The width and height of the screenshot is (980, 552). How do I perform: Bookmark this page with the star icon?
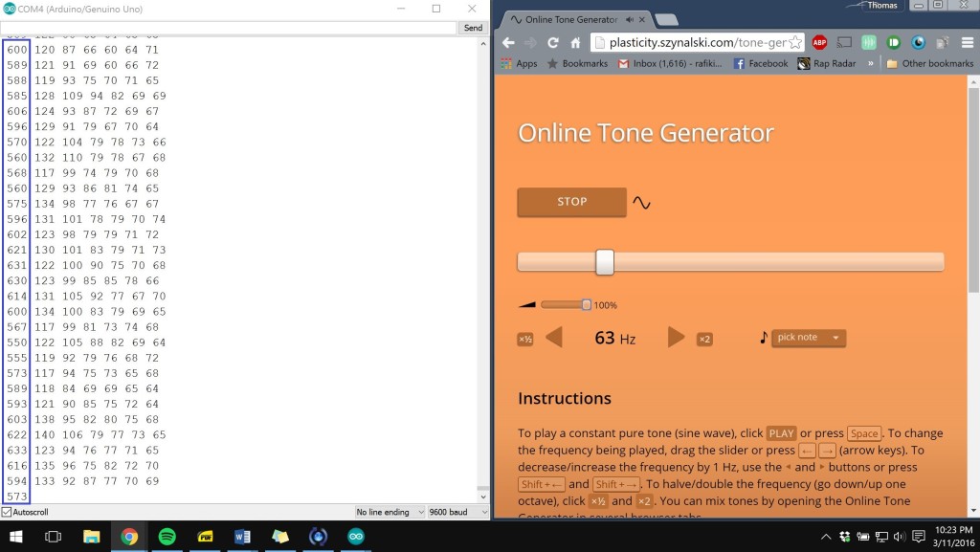pos(795,43)
